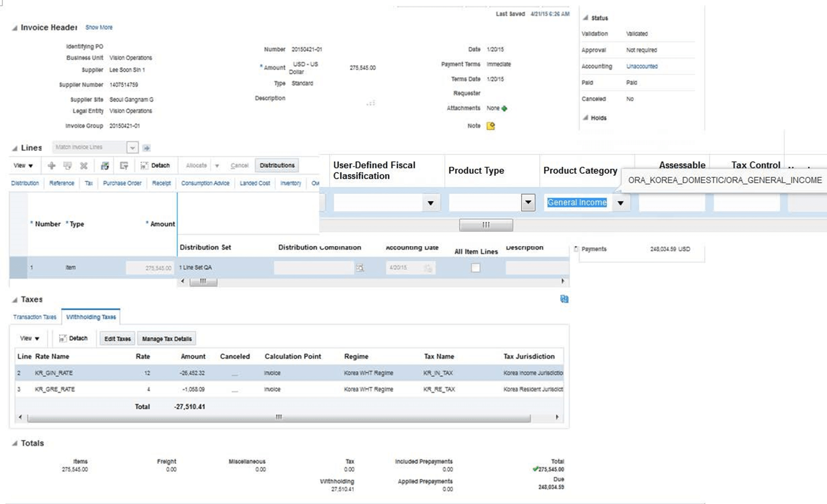Collapse the Invoice Header section
This screenshot has width=827, height=504.
(x=14, y=27)
